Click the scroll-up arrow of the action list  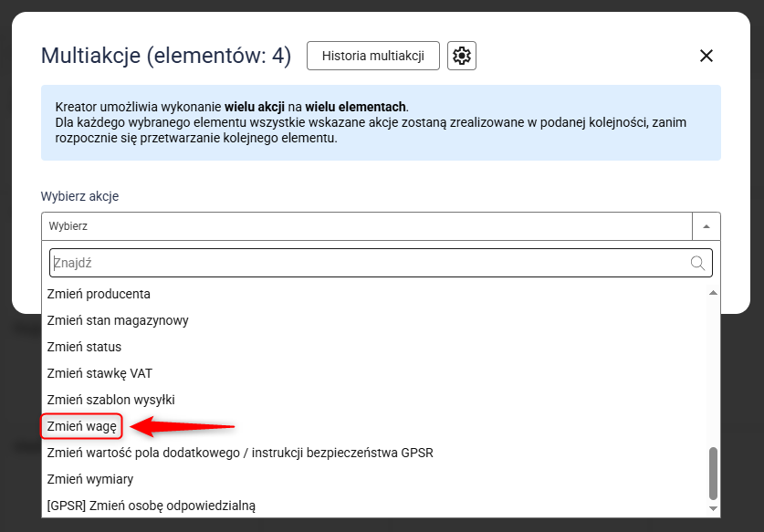(x=713, y=293)
